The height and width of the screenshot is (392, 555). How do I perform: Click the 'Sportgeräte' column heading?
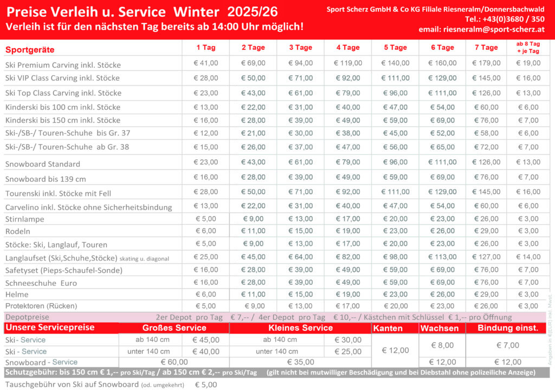[30, 50]
